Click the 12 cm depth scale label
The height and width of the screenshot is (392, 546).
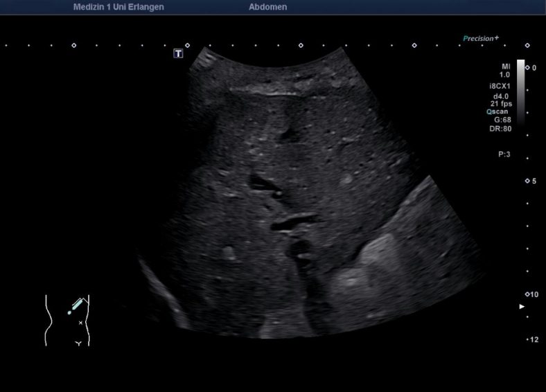pos(534,340)
